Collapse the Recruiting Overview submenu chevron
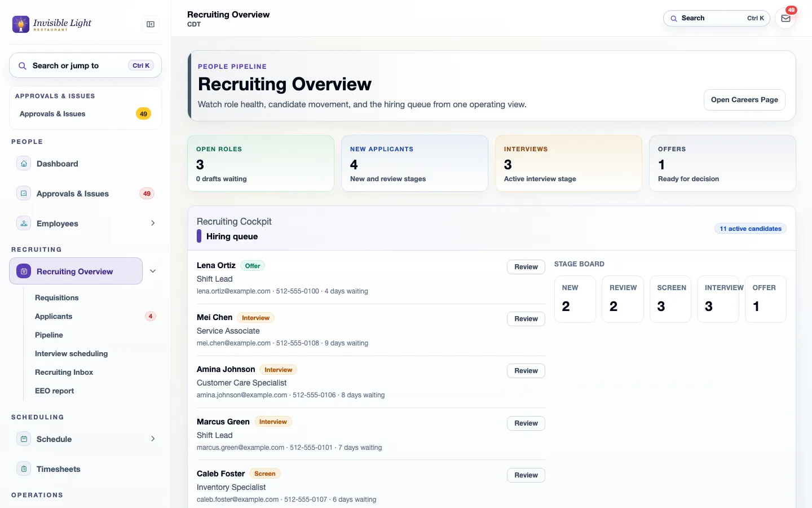 tap(153, 271)
